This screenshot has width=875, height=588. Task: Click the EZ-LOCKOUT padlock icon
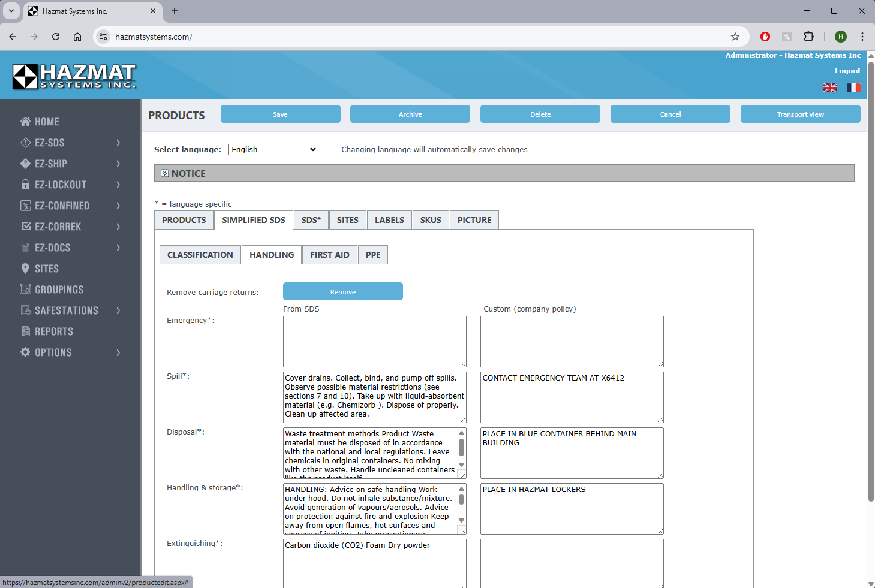tap(25, 185)
